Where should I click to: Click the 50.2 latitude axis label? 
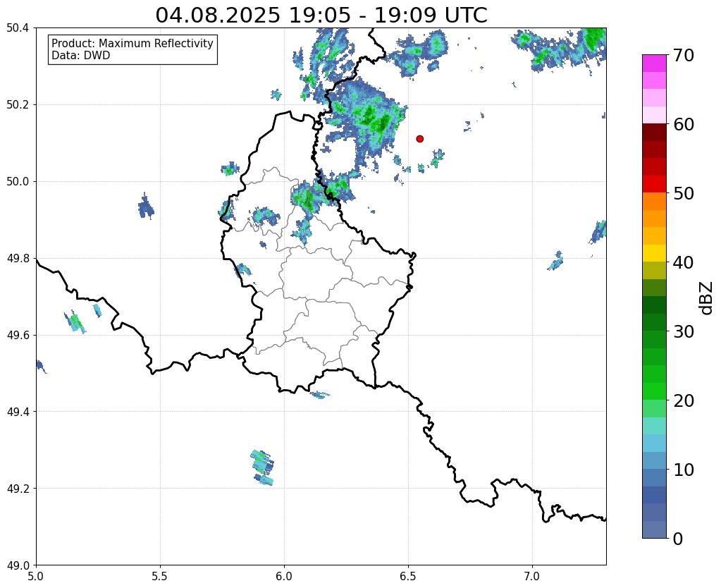[18, 105]
